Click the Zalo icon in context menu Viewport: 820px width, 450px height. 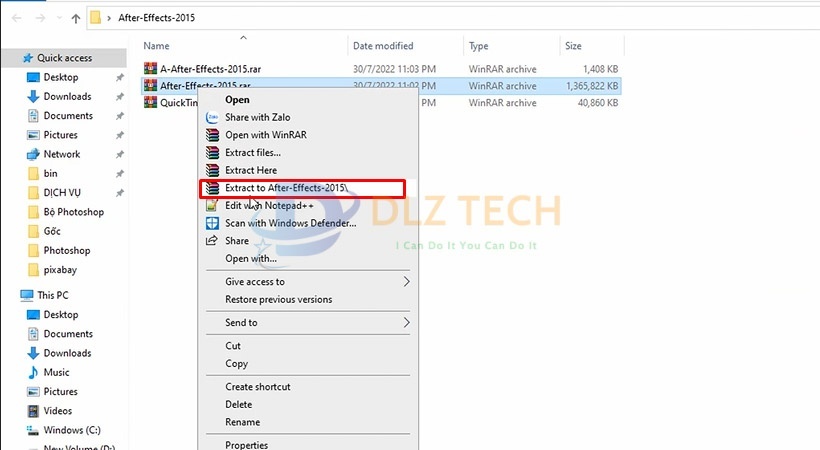[x=212, y=117]
